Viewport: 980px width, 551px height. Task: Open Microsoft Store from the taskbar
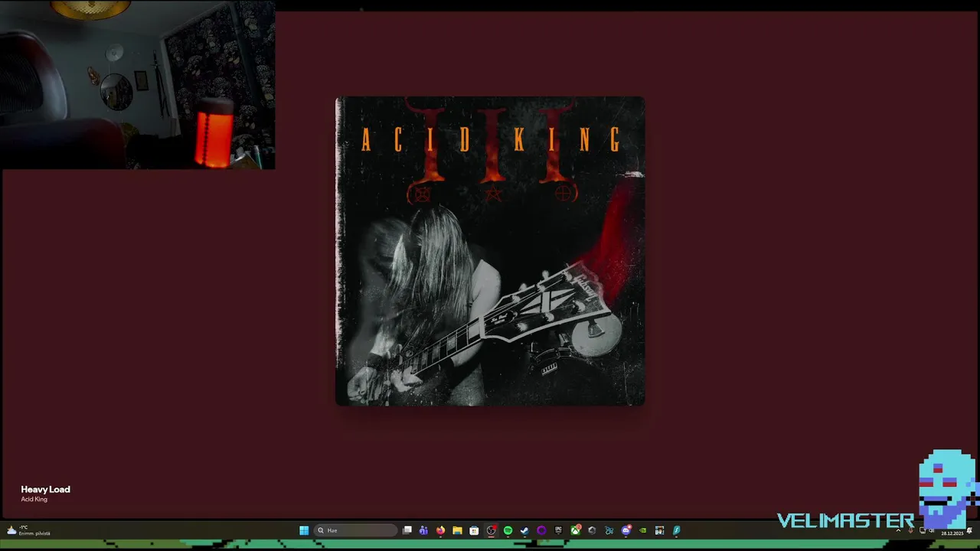(x=474, y=530)
